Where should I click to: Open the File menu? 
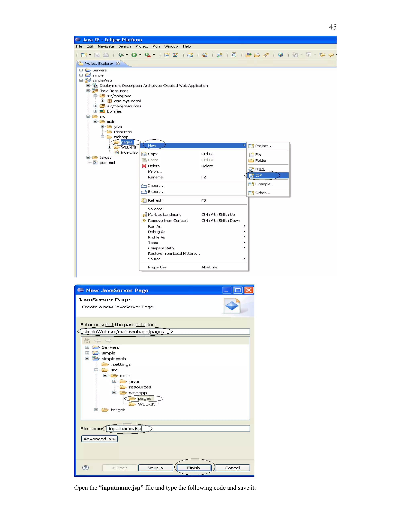[79, 46]
